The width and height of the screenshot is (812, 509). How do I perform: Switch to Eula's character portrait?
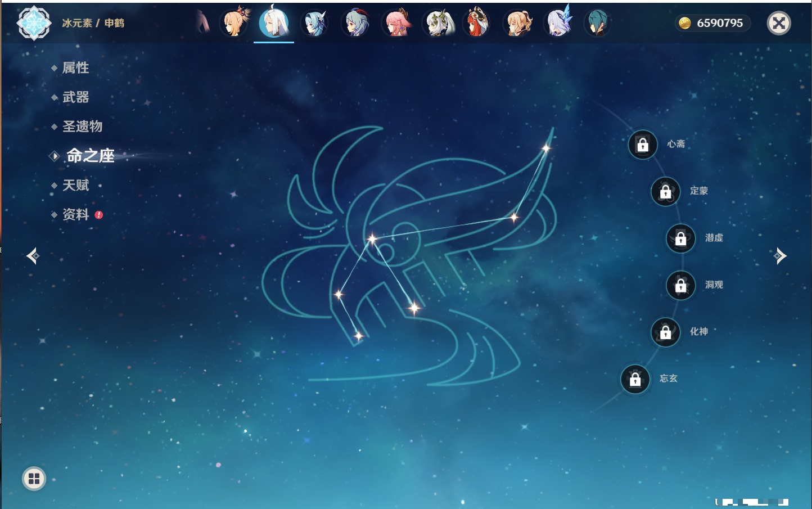pyautogui.click(x=315, y=23)
